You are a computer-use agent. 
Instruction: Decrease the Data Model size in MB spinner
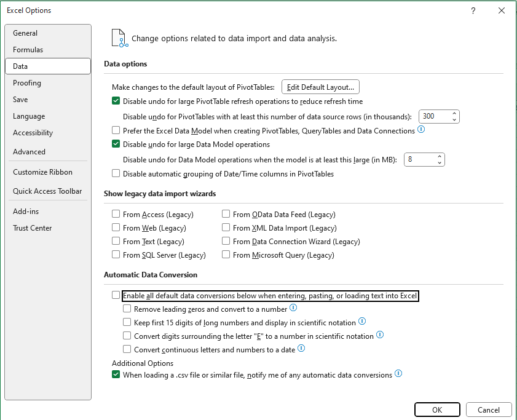(440, 163)
